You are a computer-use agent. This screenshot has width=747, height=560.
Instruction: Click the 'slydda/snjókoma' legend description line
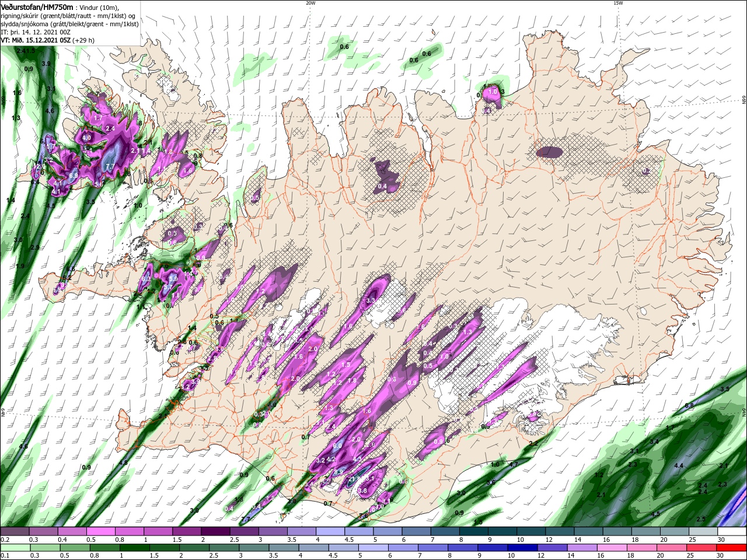(x=69, y=24)
